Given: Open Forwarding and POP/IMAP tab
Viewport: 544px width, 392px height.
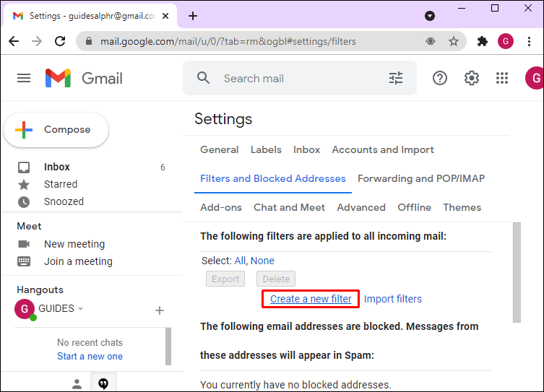Looking at the screenshot, I should click(x=421, y=178).
